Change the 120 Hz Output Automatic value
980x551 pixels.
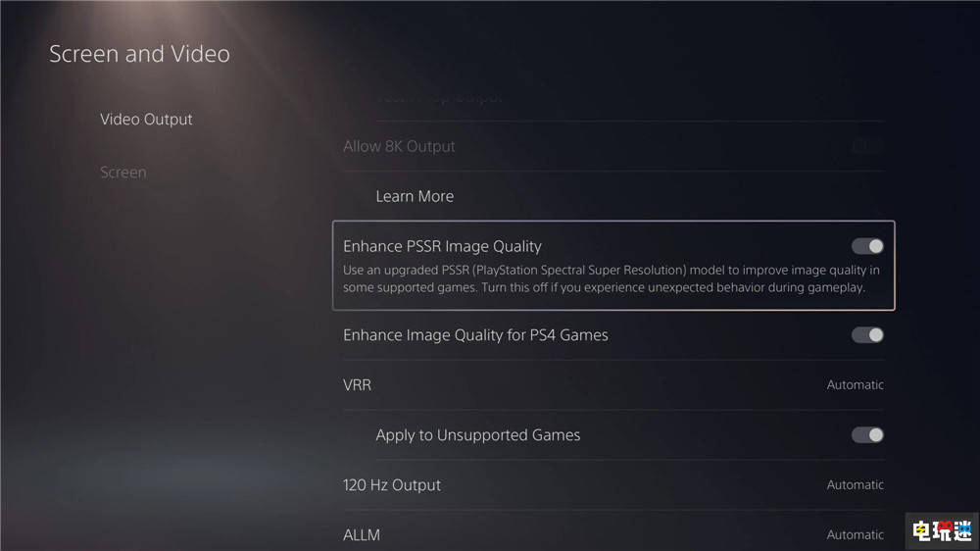click(855, 484)
